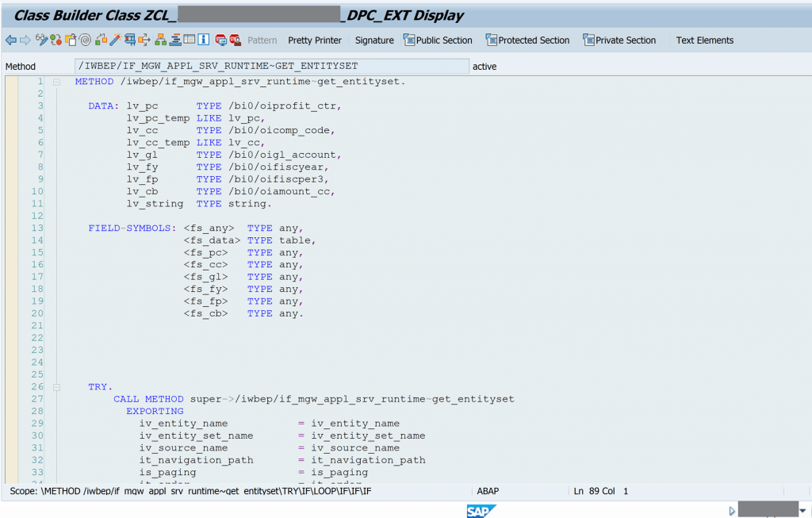Click the FIELD-SYMBOLS: keyword
Screen dimensions: 812x518
pyautogui.click(x=132, y=228)
